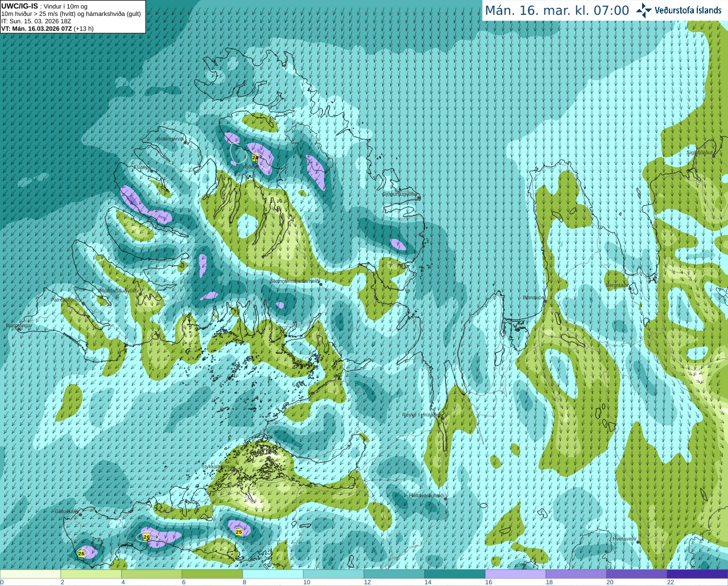
Task: Click the Veðurstofa Íslands logo text
Action: (x=688, y=10)
